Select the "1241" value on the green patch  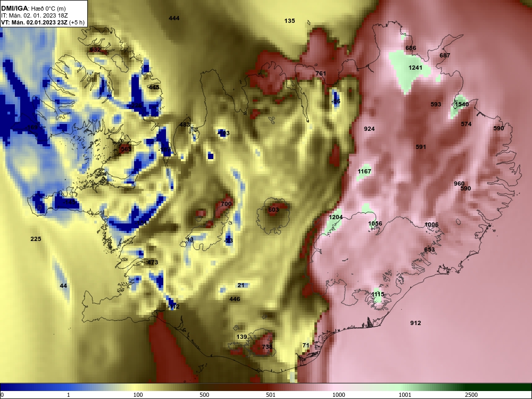coord(415,68)
